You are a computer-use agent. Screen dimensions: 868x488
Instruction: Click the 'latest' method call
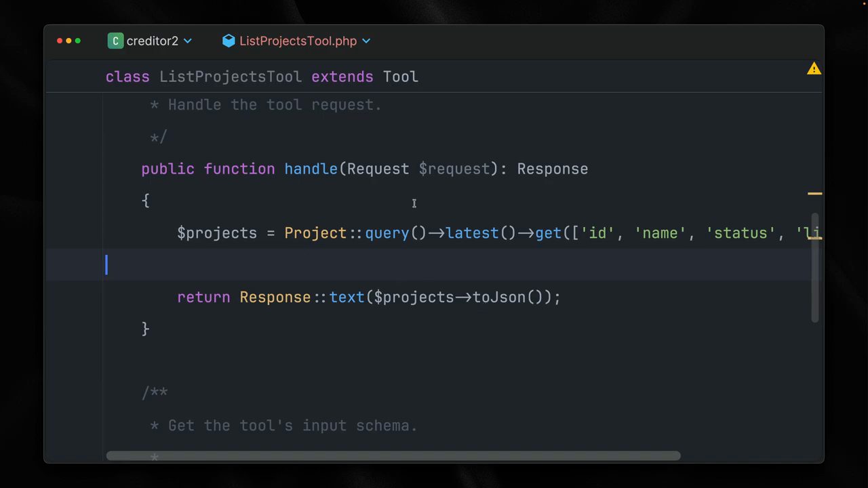point(473,233)
